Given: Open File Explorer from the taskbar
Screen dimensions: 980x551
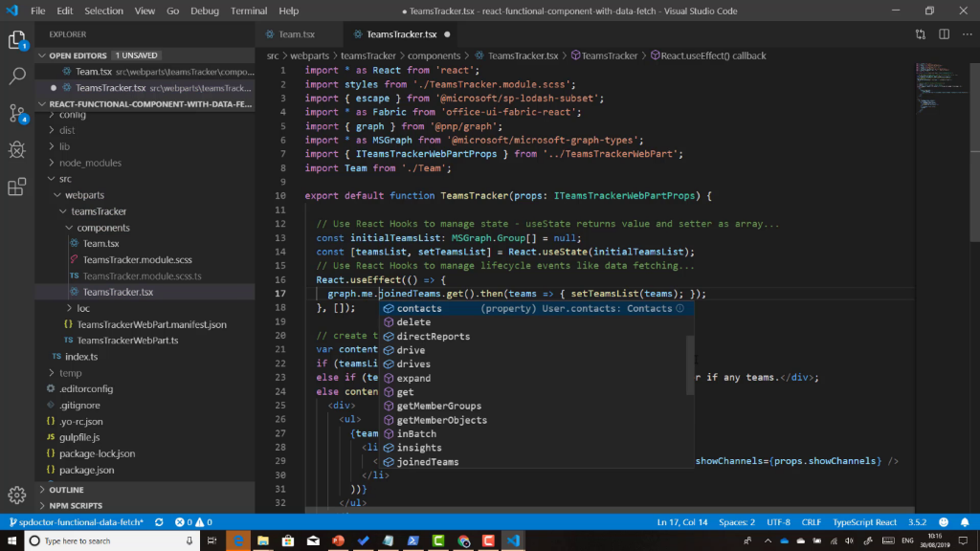Looking at the screenshot, I should 263,540.
